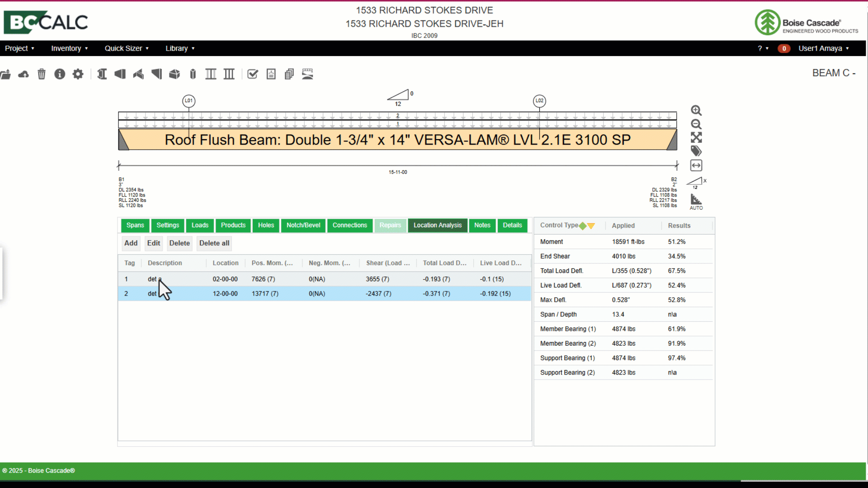Viewport: 868px width, 488px height.
Task: Switch to the Loads tab
Action: (200, 225)
